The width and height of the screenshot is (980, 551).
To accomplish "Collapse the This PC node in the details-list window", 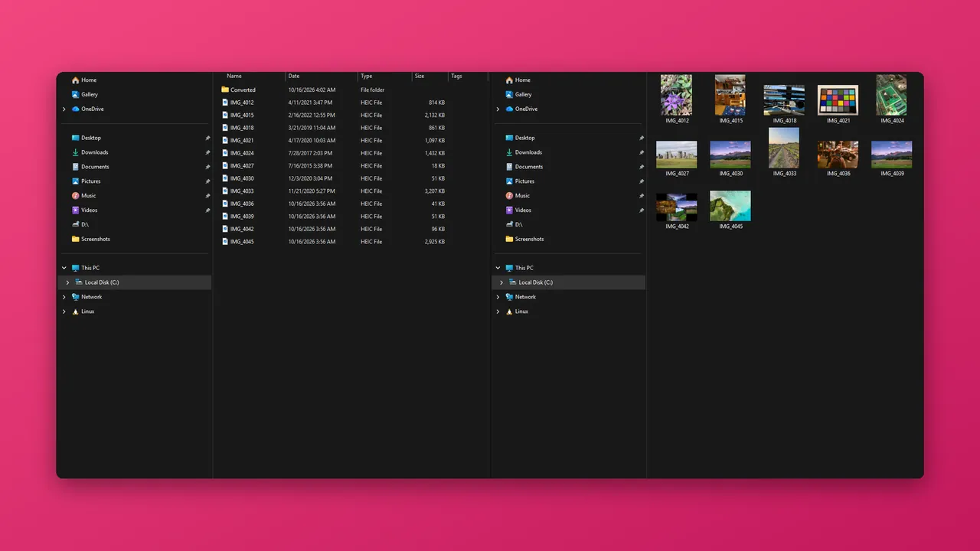I will 64,268.
